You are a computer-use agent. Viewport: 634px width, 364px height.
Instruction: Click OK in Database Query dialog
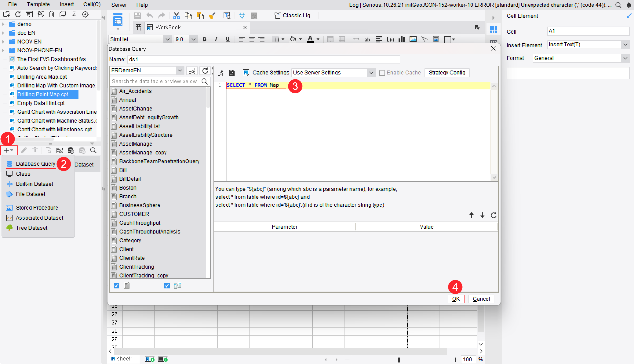(456, 299)
